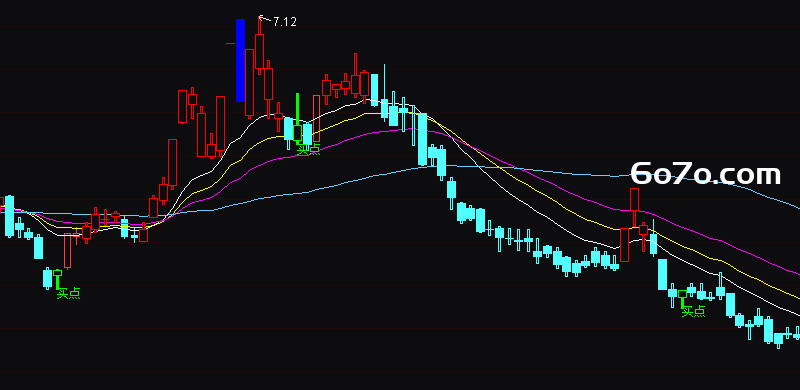Select the tall blue vertical bar

[x=240, y=61]
